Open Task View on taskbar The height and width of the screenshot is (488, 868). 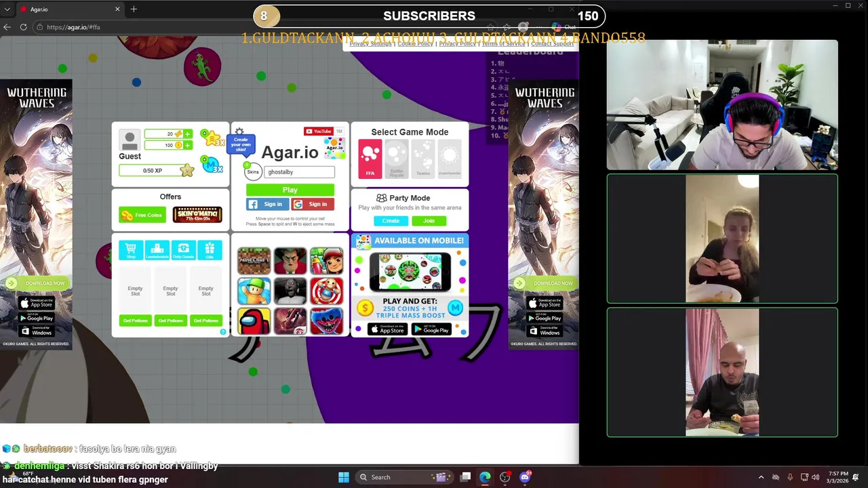pos(465,477)
